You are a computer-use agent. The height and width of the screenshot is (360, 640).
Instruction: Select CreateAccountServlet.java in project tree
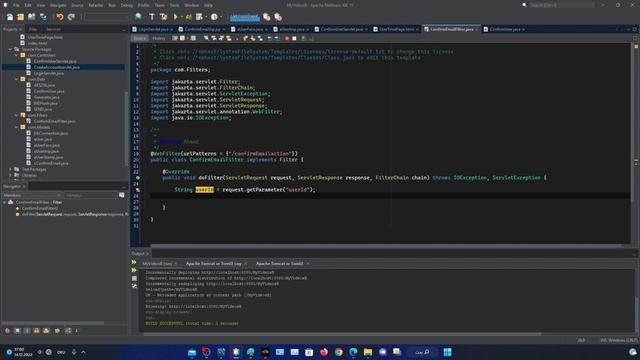57,67
